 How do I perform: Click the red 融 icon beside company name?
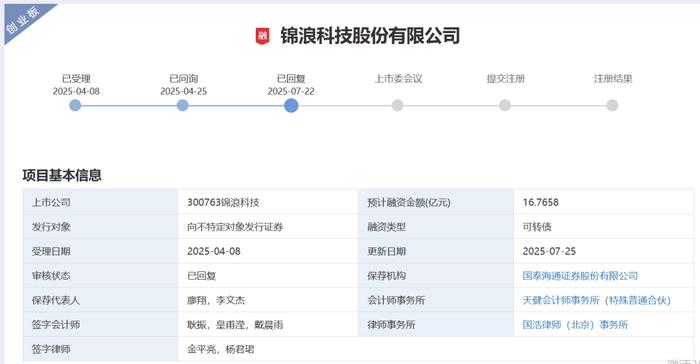click(x=262, y=36)
